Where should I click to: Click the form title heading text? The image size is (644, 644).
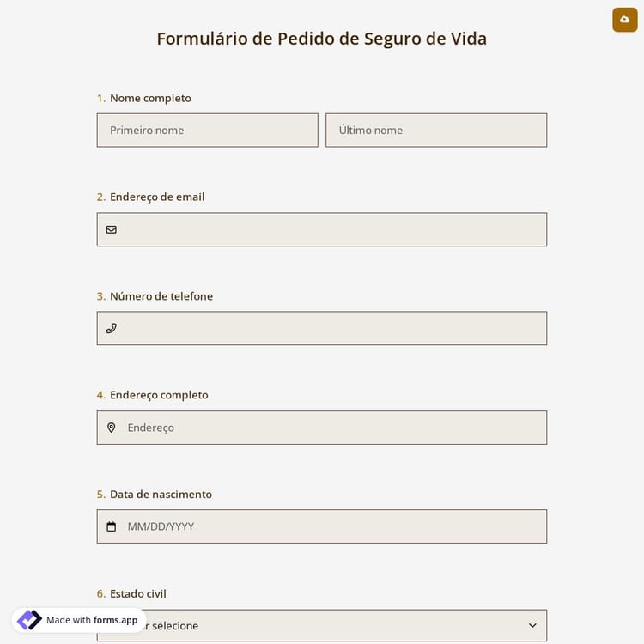coord(321,39)
